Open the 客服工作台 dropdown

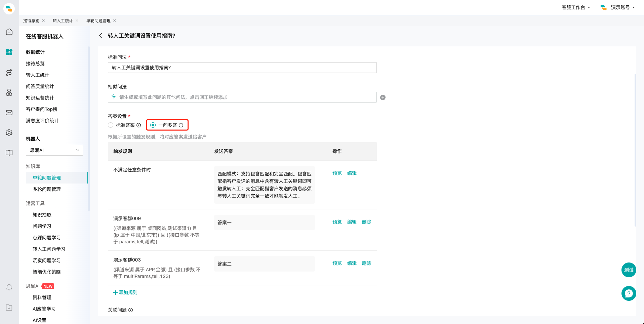576,7
